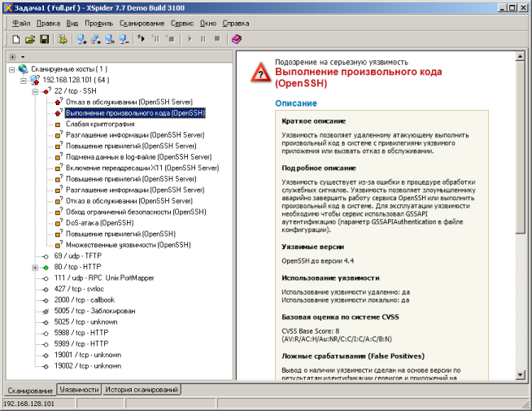Click the gray Stop scan button
Image resolution: width=532 pixels, height=411 pixels.
pos(217,39)
